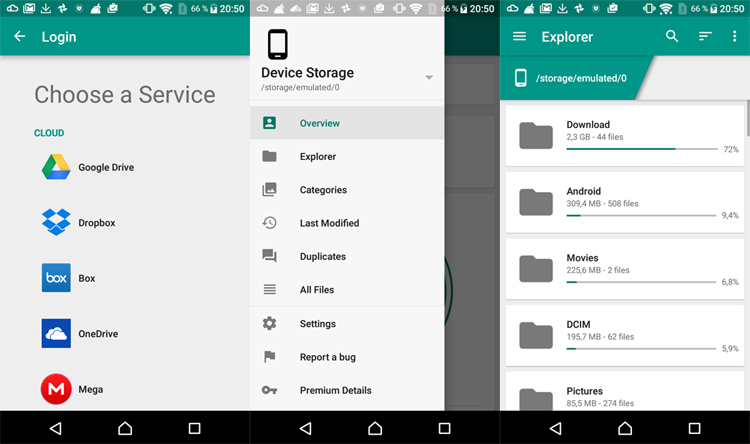This screenshot has width=750, height=444.
Task: Select the Mega label
Action: click(91, 389)
